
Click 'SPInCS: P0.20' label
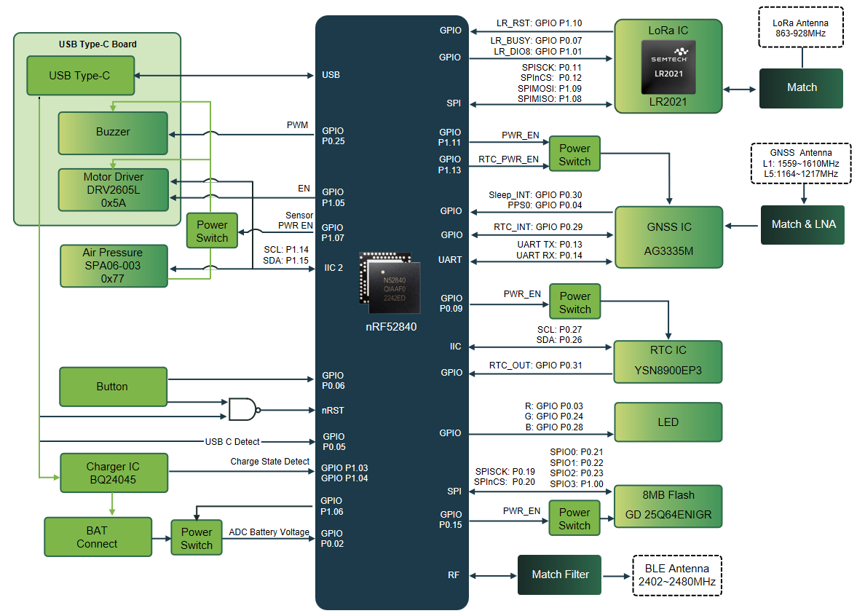coord(504,481)
